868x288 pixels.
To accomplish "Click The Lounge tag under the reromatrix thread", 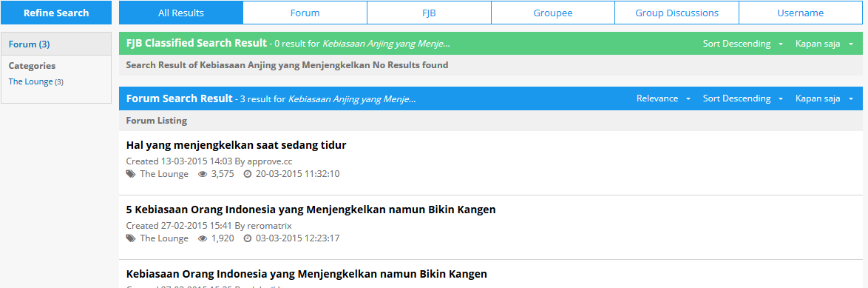I will [x=164, y=238].
